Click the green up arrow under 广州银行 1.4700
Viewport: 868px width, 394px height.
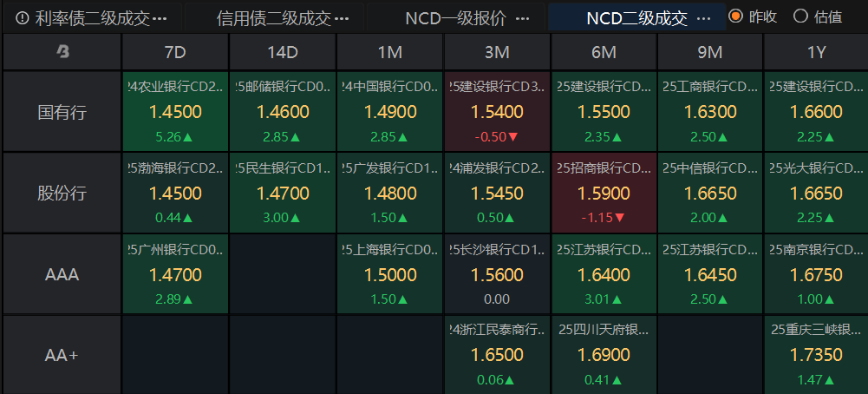click(x=187, y=299)
